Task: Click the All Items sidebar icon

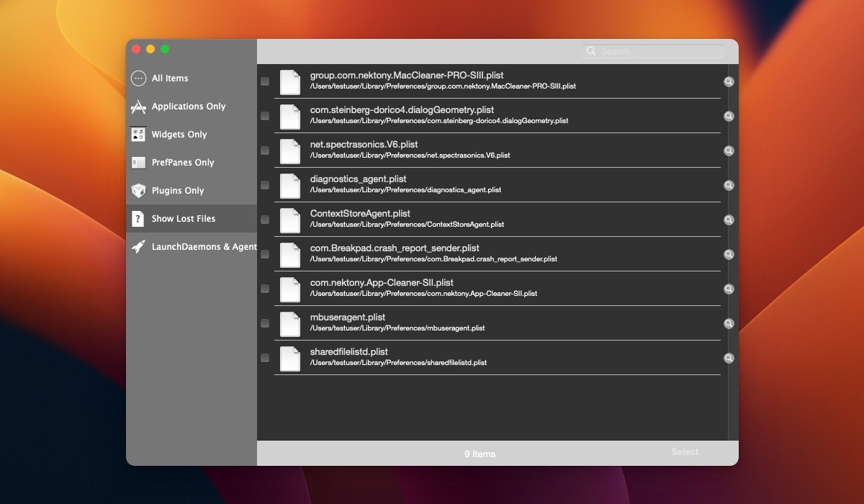Action: coord(138,78)
